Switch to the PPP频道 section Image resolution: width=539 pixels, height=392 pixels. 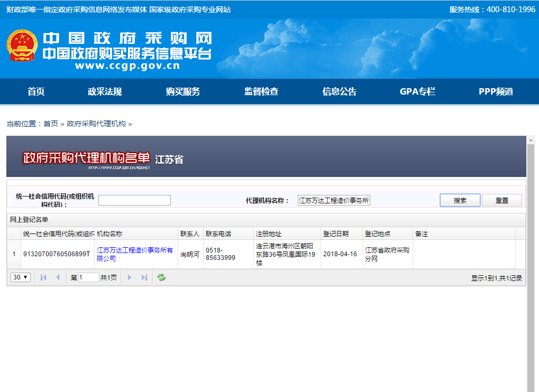coord(496,91)
